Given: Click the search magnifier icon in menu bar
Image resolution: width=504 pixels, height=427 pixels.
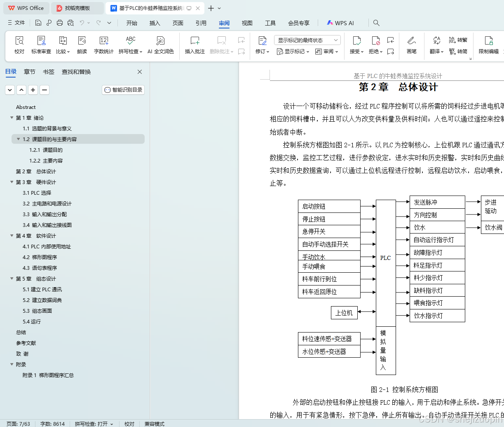Looking at the screenshot, I should click(376, 23).
